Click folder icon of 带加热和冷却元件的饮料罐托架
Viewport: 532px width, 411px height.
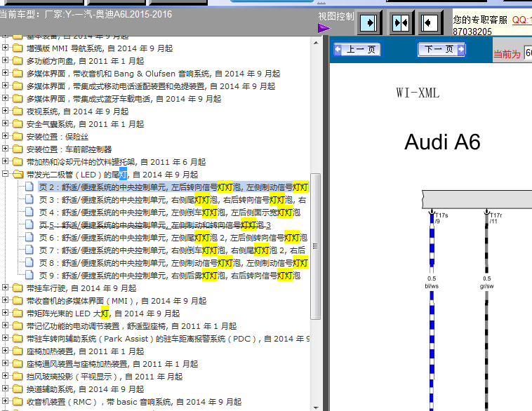tap(18, 161)
